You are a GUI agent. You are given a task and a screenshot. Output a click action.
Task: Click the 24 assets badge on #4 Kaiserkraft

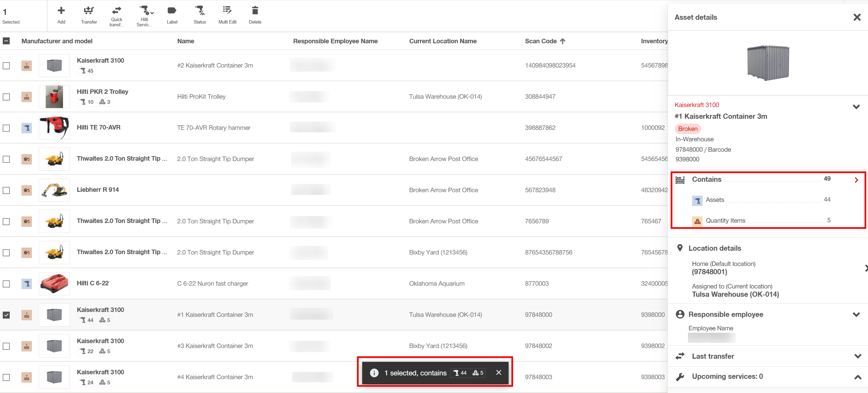(x=87, y=382)
